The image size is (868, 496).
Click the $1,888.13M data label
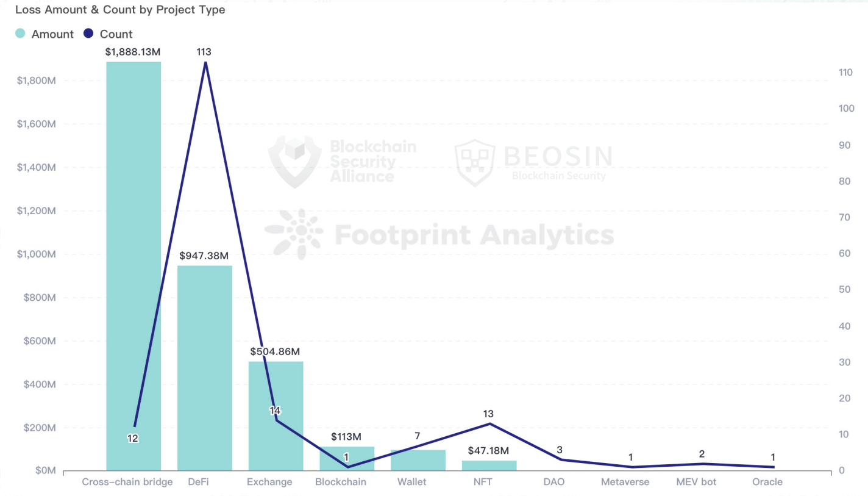tap(133, 52)
